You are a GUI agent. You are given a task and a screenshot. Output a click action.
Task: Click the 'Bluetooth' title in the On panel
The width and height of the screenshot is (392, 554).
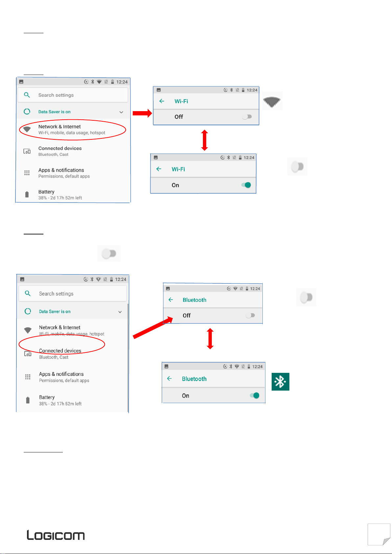[194, 379]
